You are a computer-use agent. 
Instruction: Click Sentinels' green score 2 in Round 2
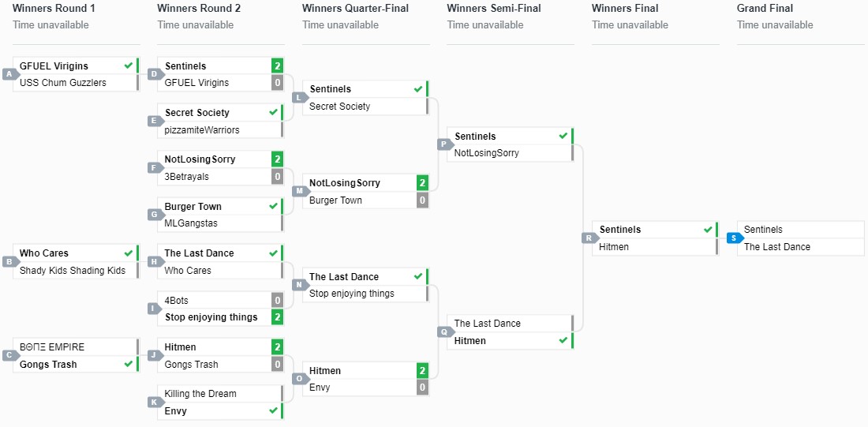pos(277,66)
